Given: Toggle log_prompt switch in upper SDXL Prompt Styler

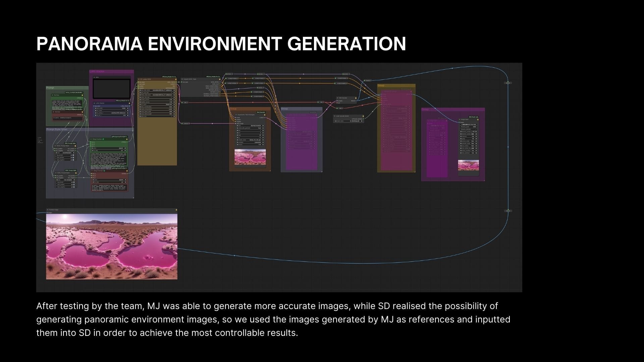Looking at the screenshot, I should click(73, 155).
